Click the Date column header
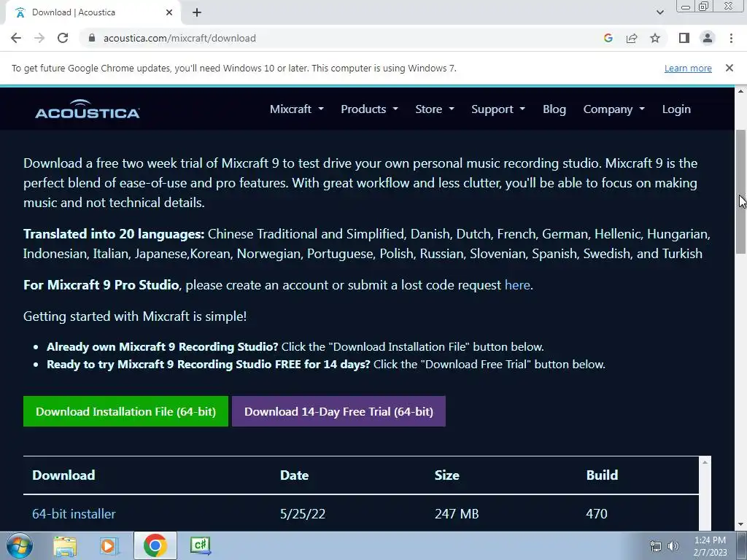 coord(295,475)
